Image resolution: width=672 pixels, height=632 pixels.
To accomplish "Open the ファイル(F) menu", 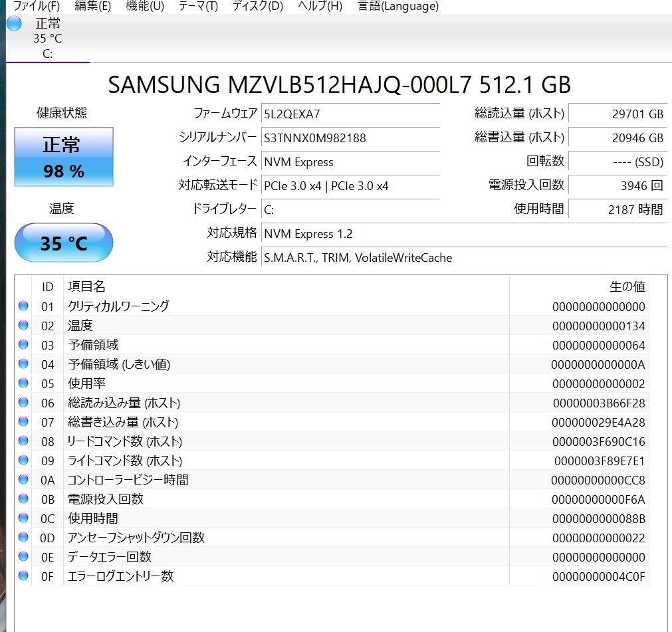I will point(37,6).
